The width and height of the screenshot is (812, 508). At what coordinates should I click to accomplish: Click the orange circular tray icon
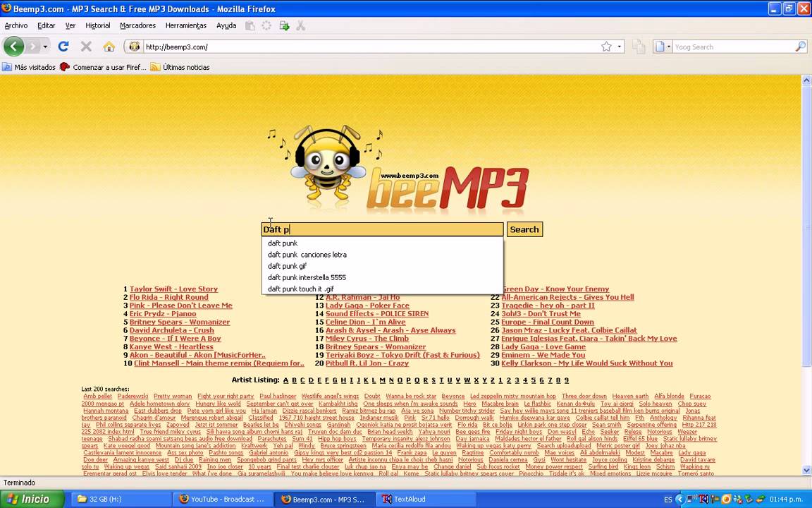click(x=726, y=500)
